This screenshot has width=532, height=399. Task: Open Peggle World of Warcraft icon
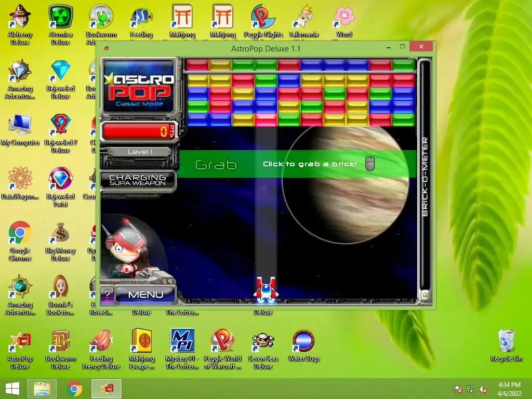point(222,349)
